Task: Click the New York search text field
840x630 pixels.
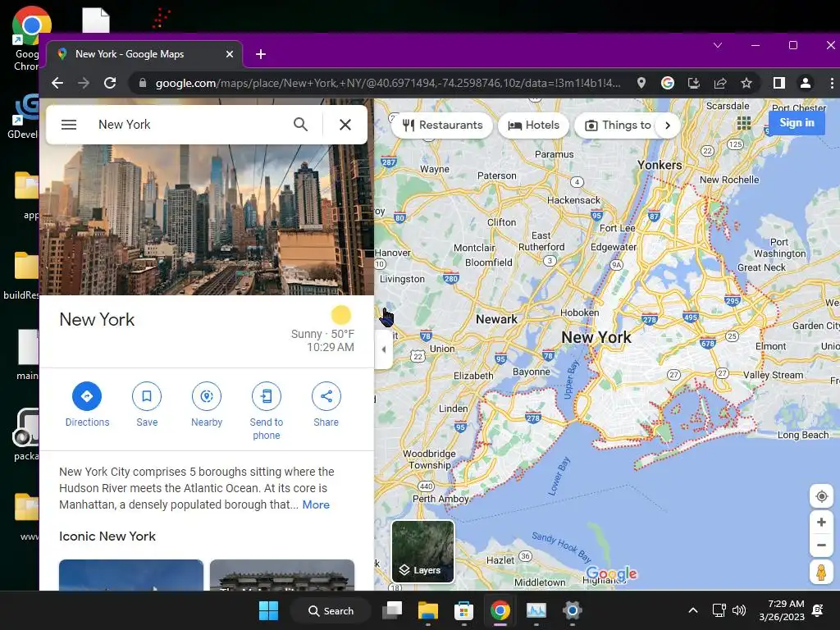Action: coord(190,125)
